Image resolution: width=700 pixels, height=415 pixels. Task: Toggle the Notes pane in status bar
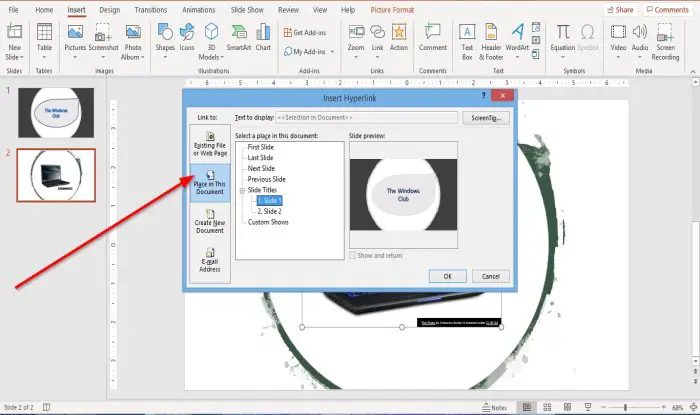pos(495,407)
